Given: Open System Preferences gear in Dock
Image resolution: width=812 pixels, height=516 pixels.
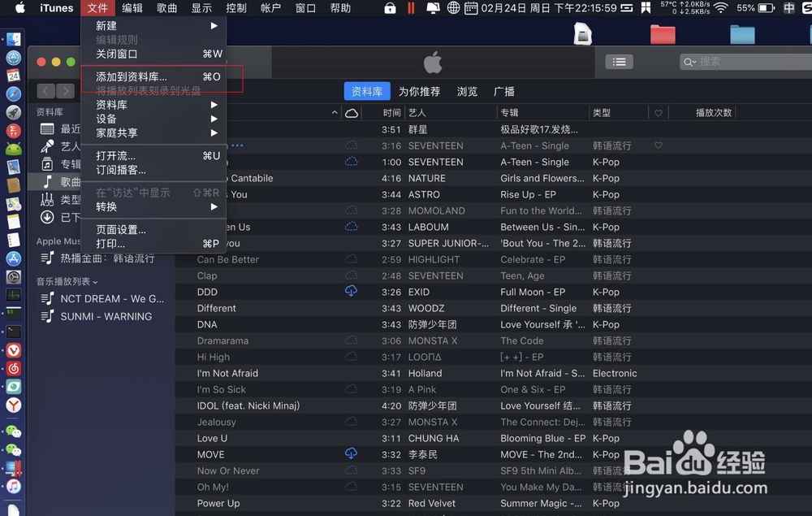Looking at the screenshot, I should click(14, 276).
